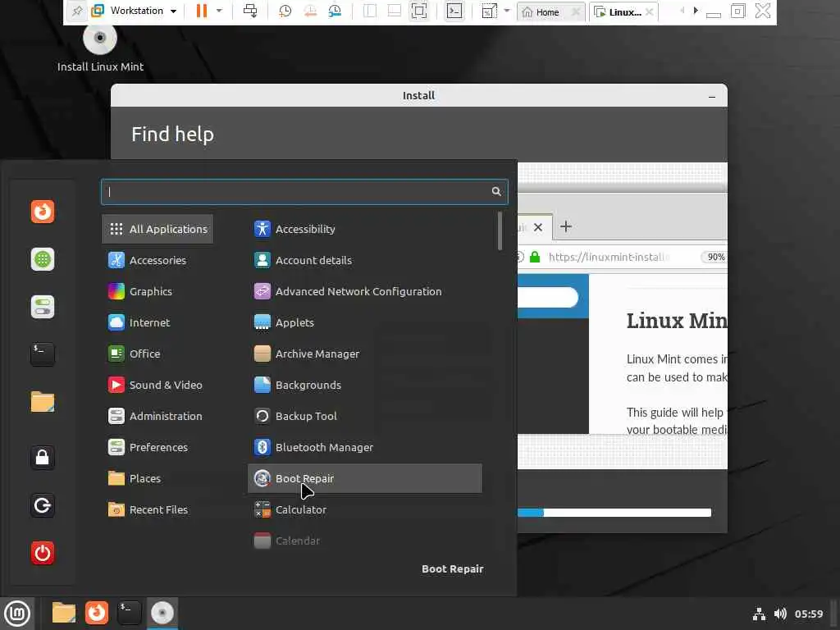Image resolution: width=840 pixels, height=630 pixels.
Task: Open the volume control in the system tray
Action: 780,614
